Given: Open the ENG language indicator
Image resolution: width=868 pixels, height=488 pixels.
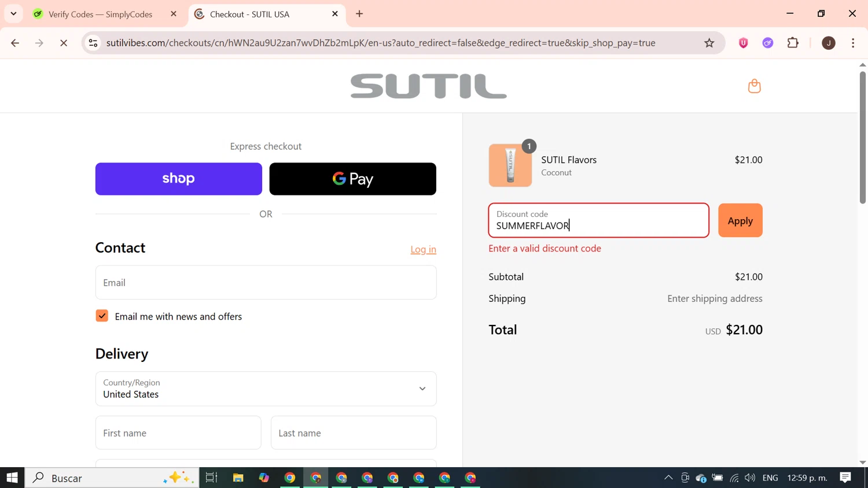Looking at the screenshot, I should pos(770,478).
